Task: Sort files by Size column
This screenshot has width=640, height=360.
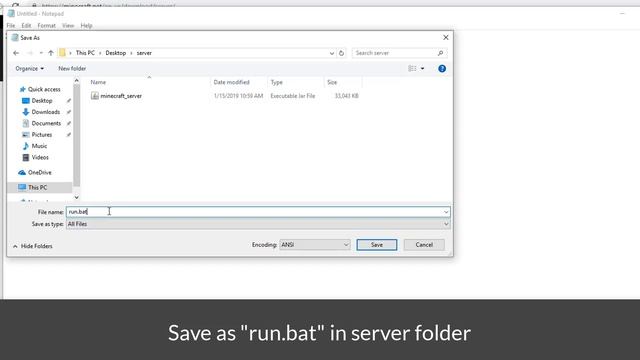Action: point(332,82)
